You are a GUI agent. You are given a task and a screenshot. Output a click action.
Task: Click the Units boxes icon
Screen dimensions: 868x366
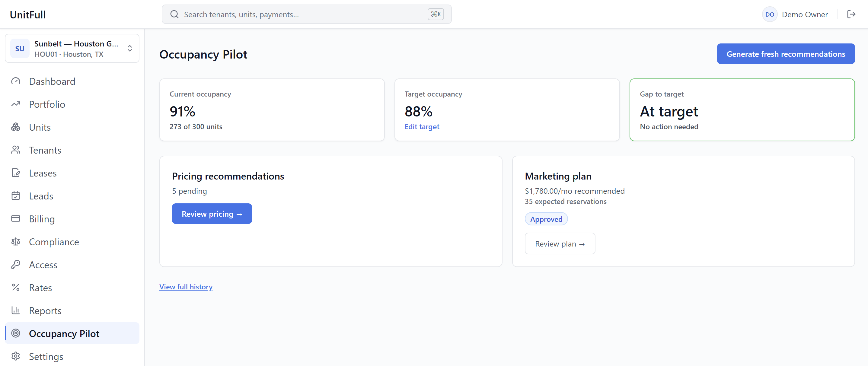16,127
